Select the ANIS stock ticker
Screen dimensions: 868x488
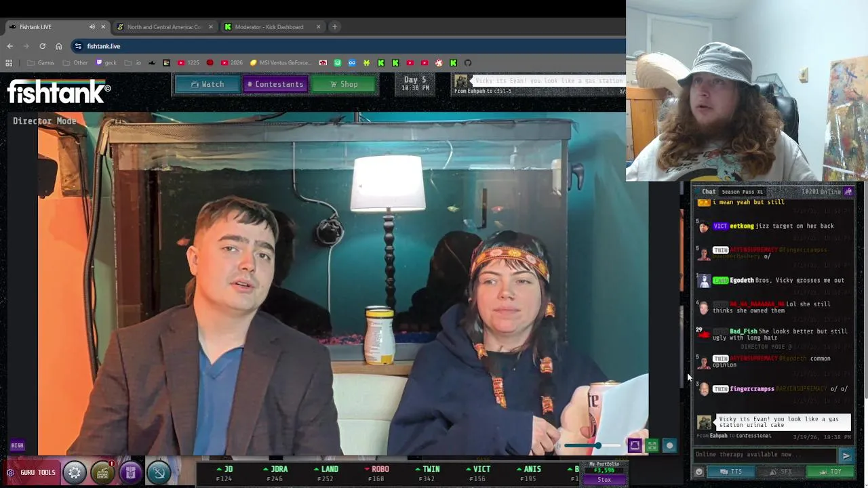pos(528,473)
